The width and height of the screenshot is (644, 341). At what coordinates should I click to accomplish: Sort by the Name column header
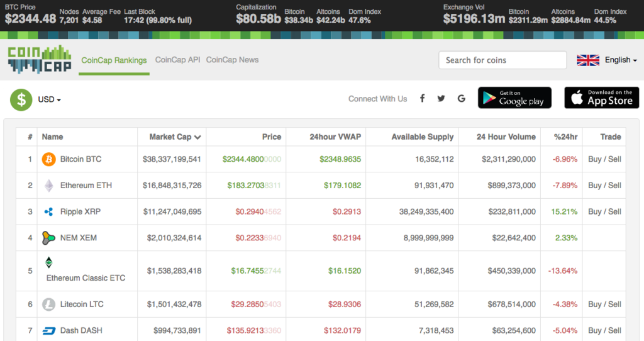53,137
